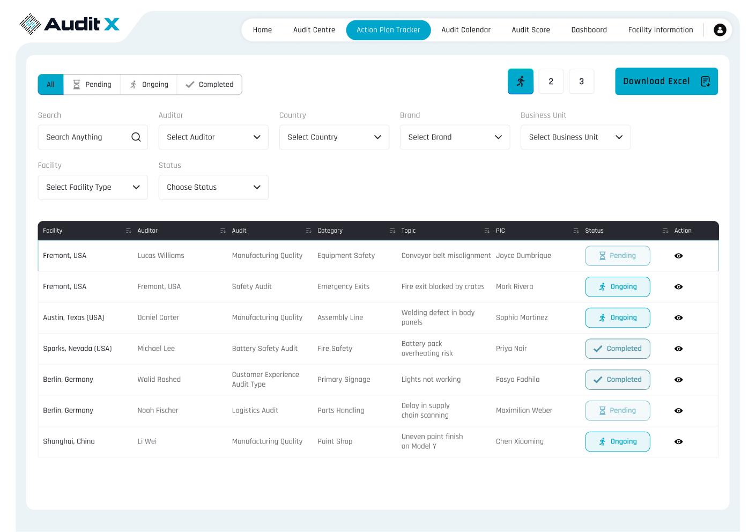Click the Audit X logo

click(70, 24)
